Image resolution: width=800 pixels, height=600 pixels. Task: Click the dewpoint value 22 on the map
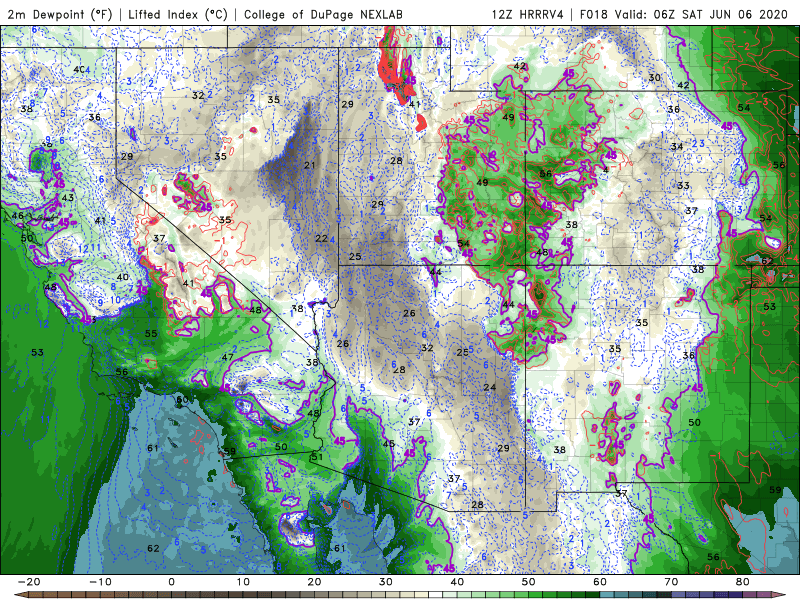(321, 238)
